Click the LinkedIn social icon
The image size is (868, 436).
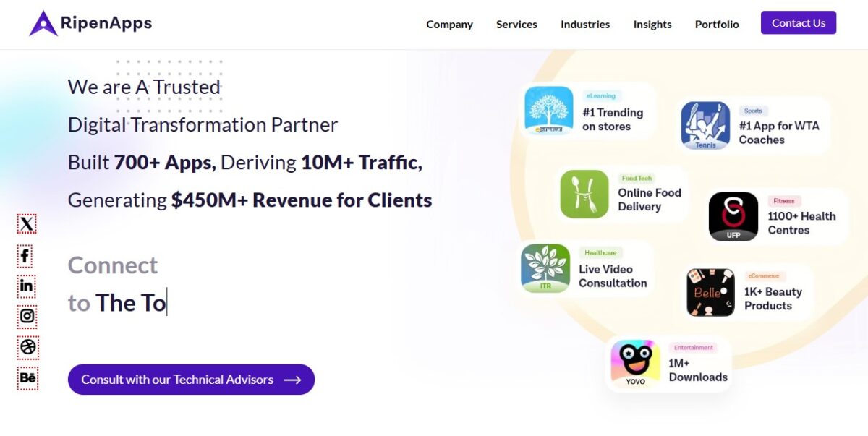[27, 286]
